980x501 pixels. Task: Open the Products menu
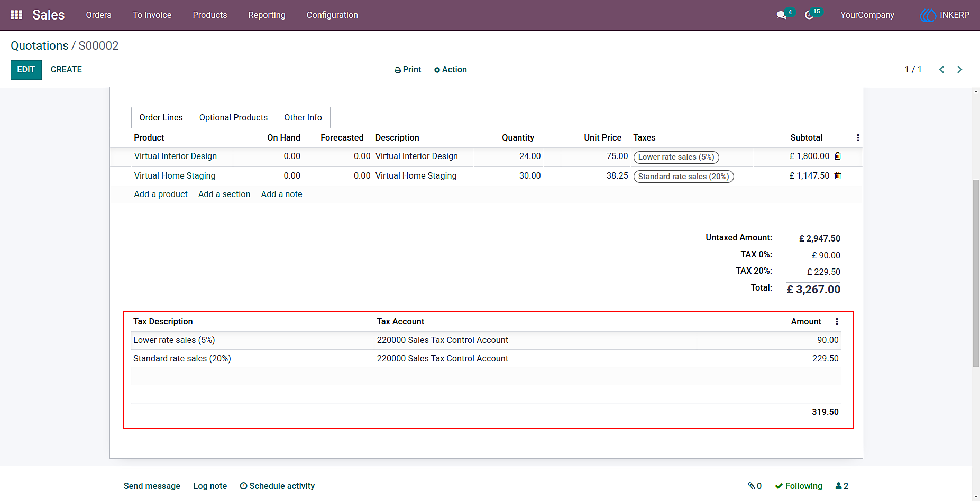(x=210, y=15)
